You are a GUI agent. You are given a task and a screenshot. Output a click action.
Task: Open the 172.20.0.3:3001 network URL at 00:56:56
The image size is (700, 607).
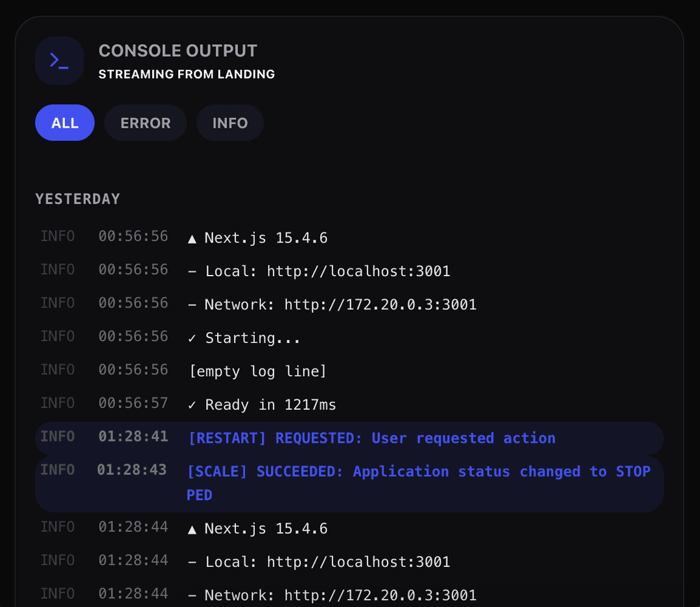click(x=380, y=304)
